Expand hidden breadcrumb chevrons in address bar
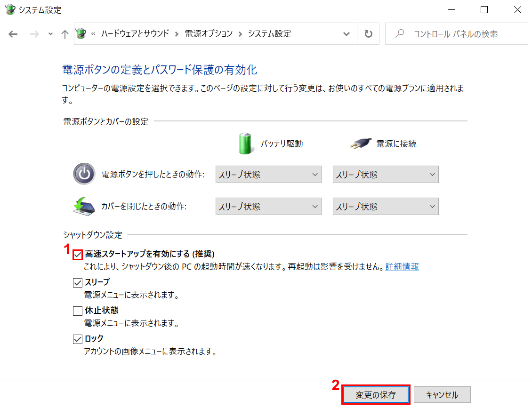This screenshot has width=532, height=408. [x=93, y=33]
